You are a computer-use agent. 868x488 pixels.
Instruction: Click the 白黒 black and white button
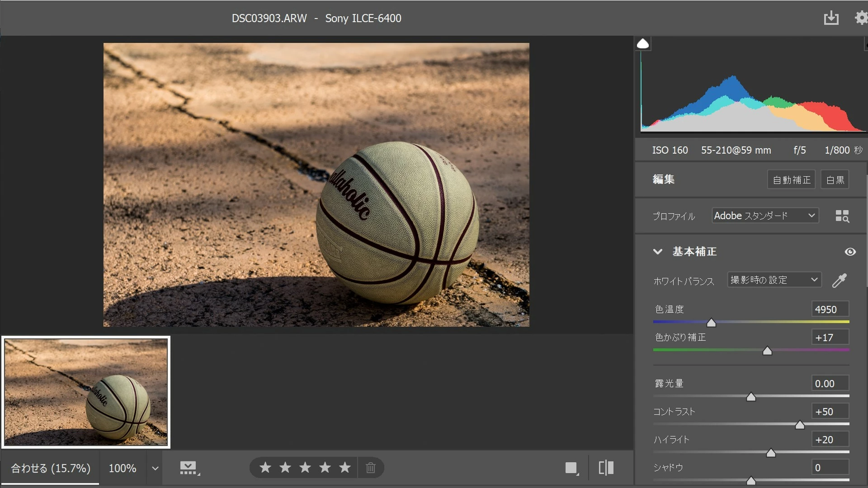click(x=835, y=180)
